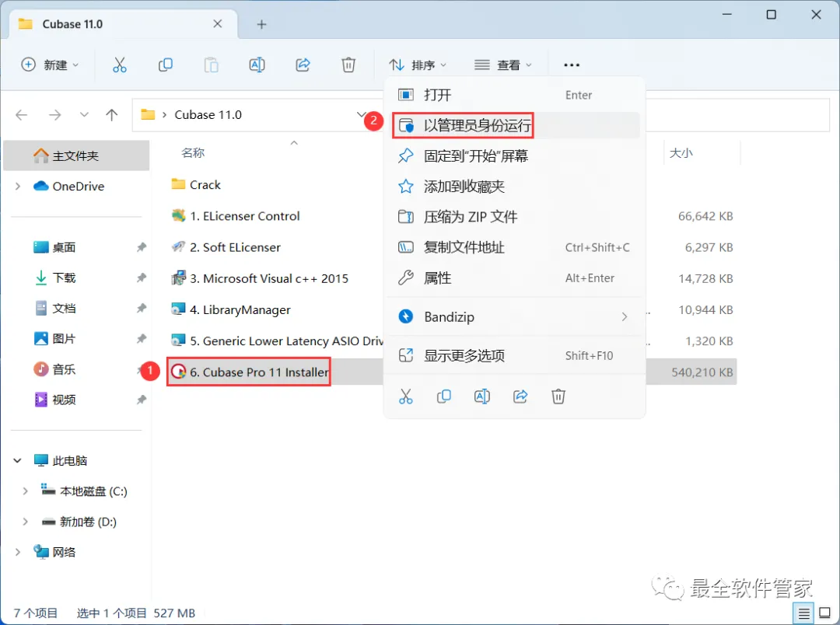Screen dimensions: 840x625
Task: Click the Rename icon in context menu
Action: click(481, 396)
